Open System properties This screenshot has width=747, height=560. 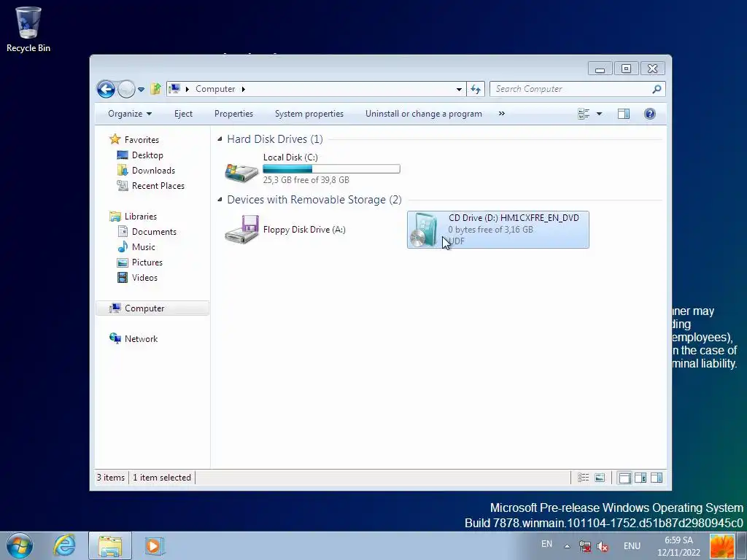click(309, 114)
